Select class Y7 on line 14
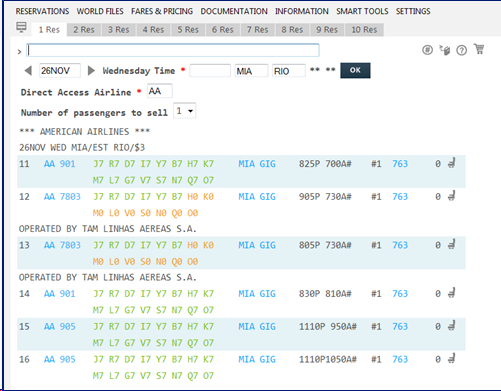Image resolution: width=501 pixels, height=391 pixels. click(x=161, y=294)
